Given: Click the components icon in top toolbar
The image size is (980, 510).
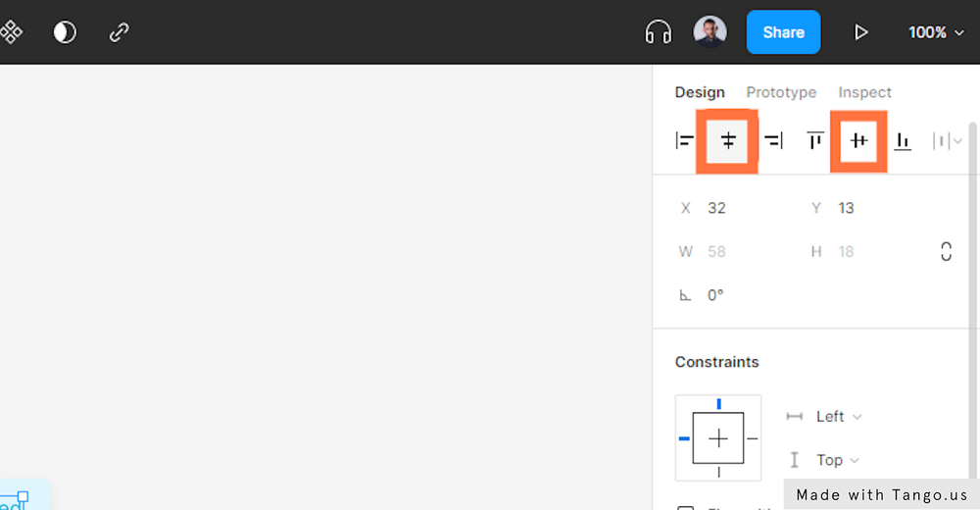Looking at the screenshot, I should tap(11, 32).
